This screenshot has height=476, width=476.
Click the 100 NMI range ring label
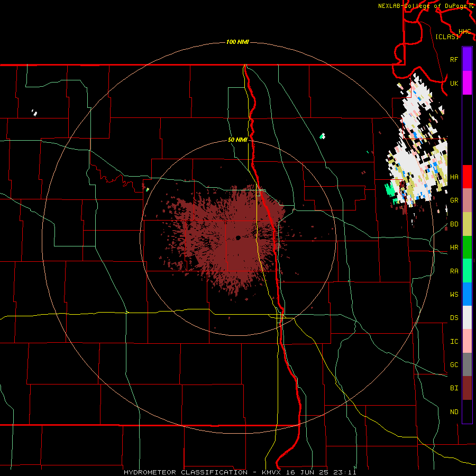237,42
